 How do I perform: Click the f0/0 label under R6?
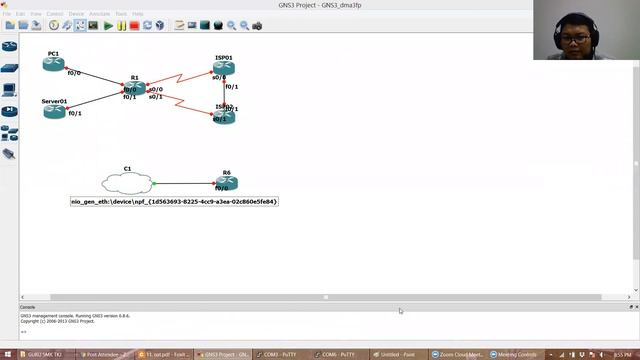[222, 188]
